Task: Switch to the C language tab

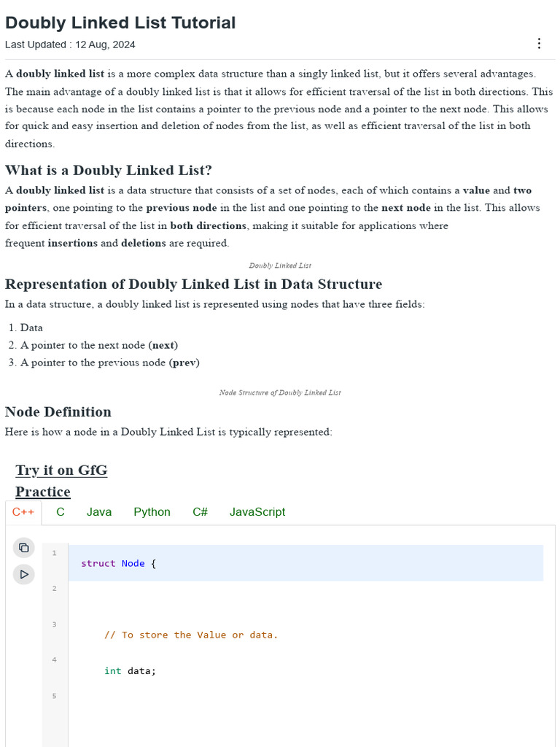Action: pyautogui.click(x=61, y=512)
